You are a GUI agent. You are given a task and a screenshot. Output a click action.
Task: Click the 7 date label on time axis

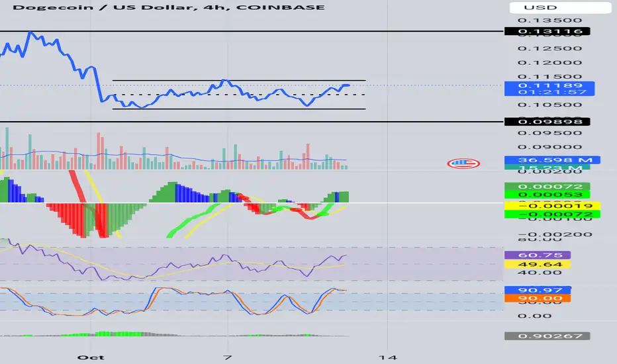228,357
